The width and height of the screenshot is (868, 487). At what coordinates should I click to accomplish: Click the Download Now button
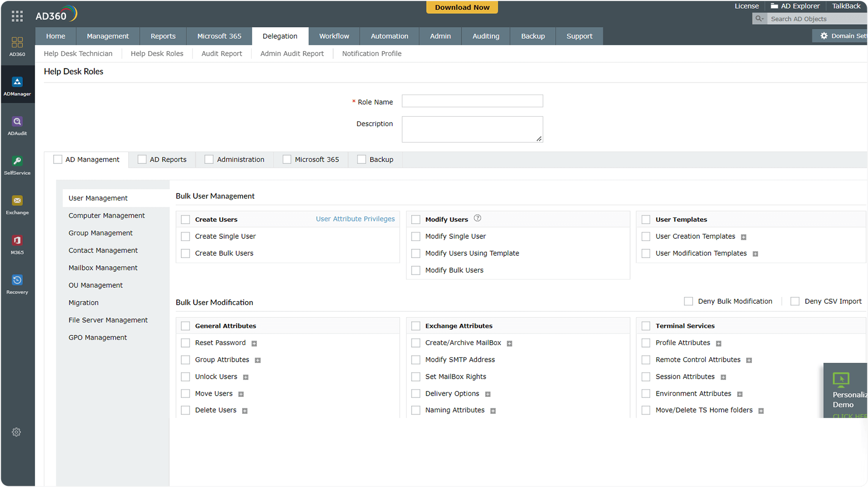pos(462,7)
